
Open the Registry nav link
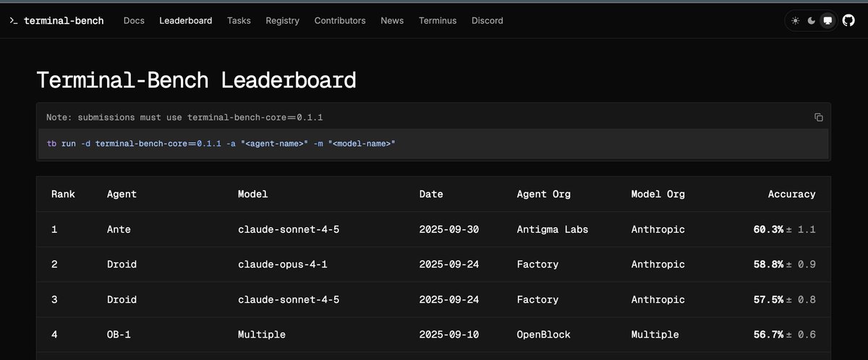[282, 21]
